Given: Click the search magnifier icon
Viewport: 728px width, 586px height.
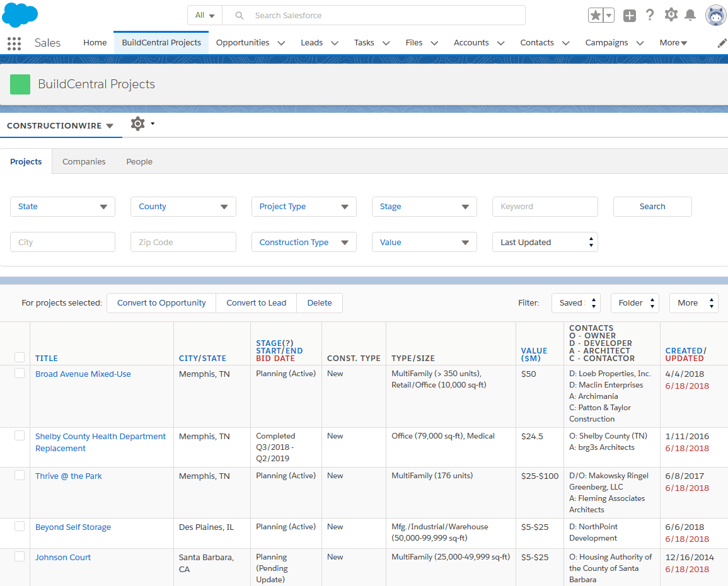Looking at the screenshot, I should pyautogui.click(x=239, y=15).
